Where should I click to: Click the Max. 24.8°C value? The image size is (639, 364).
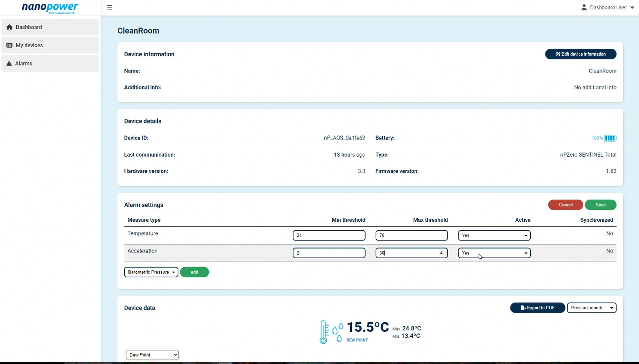point(407,328)
